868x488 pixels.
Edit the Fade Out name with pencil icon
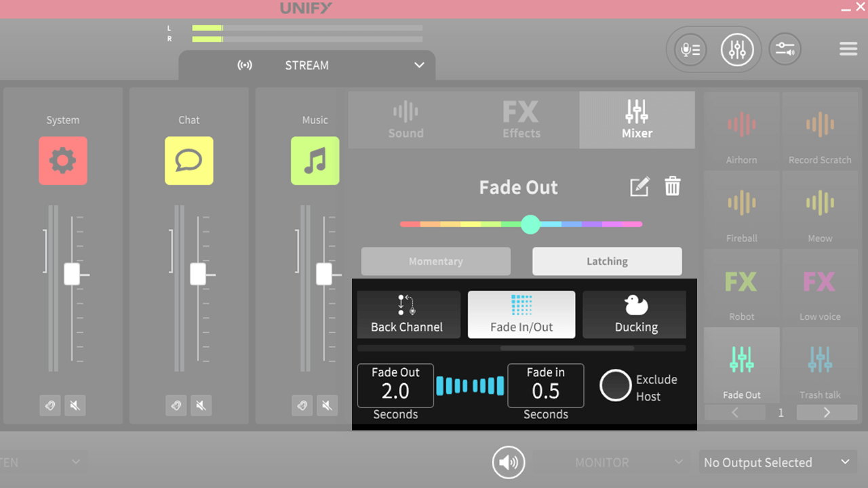point(638,186)
